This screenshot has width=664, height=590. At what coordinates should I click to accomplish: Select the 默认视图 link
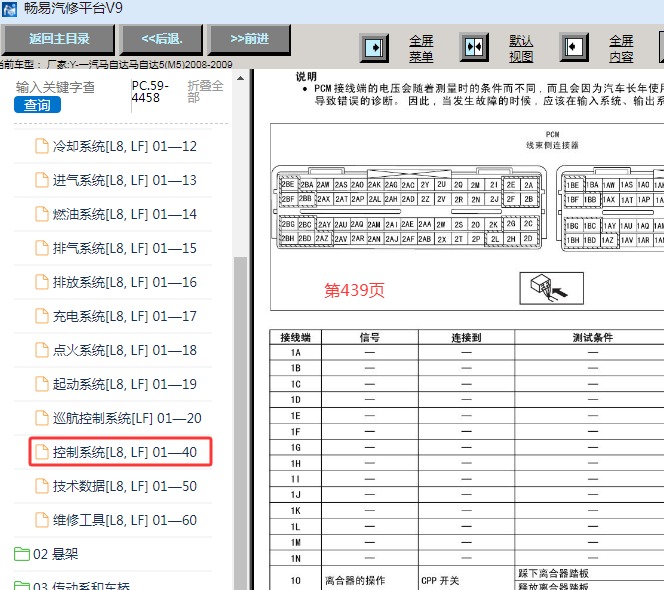521,48
